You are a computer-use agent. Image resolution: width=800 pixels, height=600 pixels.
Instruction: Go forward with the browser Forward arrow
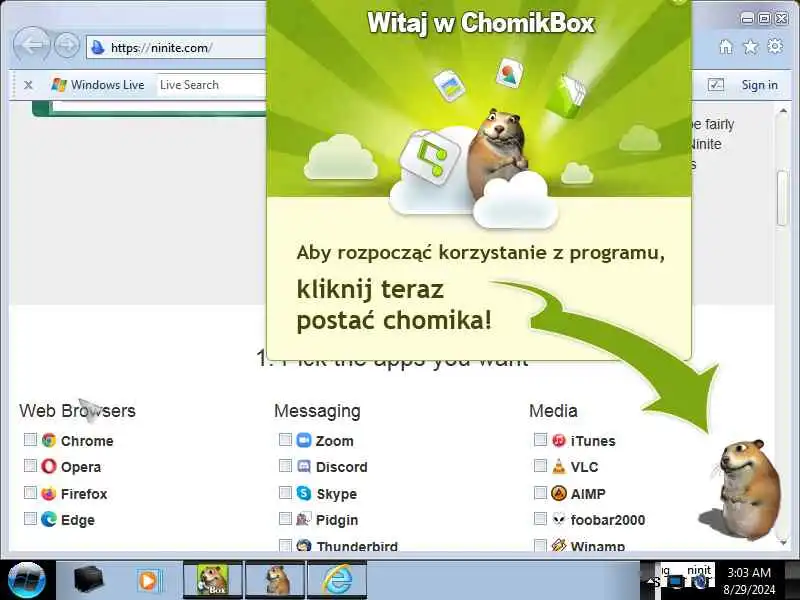click(67, 46)
